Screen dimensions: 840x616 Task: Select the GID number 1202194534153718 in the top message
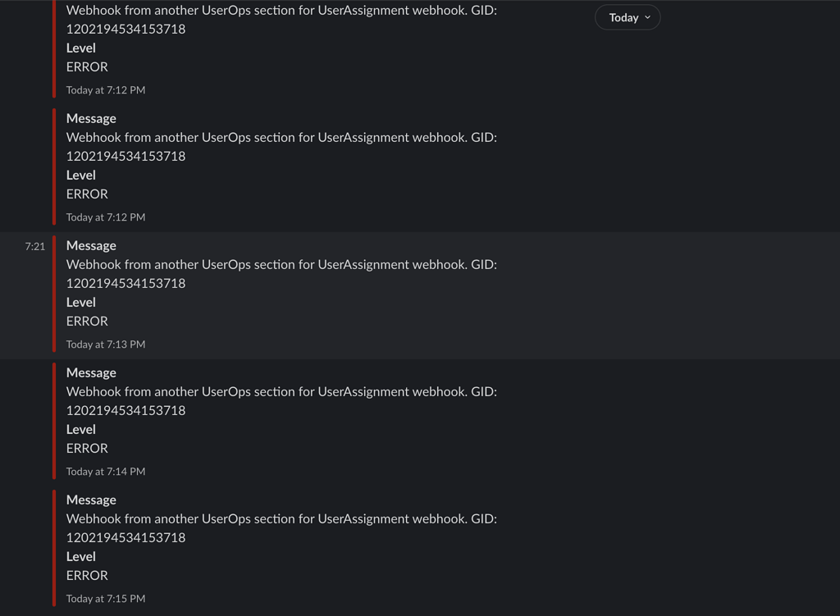pos(126,29)
